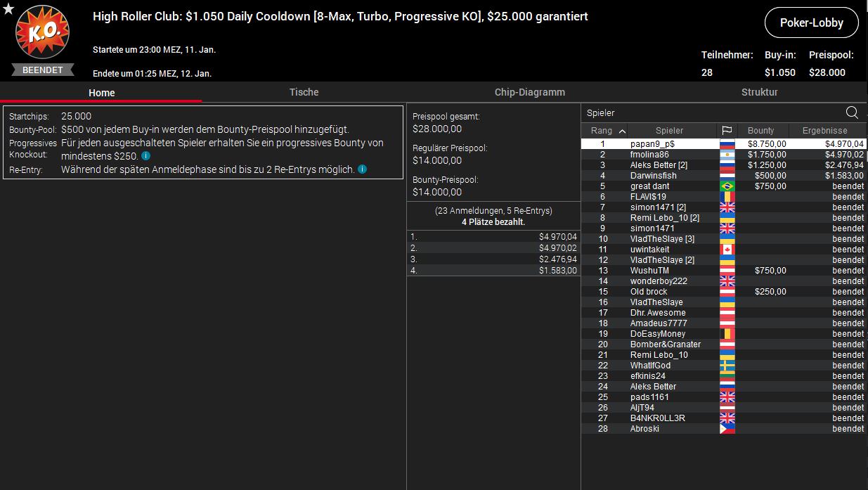Open the Chip-Diagramm tab
This screenshot has height=490, width=868.
(529, 92)
